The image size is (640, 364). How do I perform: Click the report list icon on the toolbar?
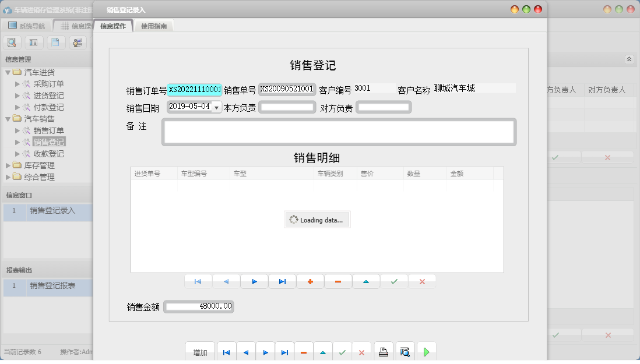[33, 42]
